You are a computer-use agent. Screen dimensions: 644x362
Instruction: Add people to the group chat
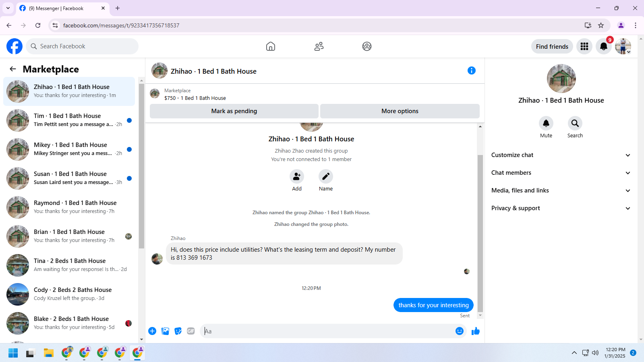[x=297, y=176]
